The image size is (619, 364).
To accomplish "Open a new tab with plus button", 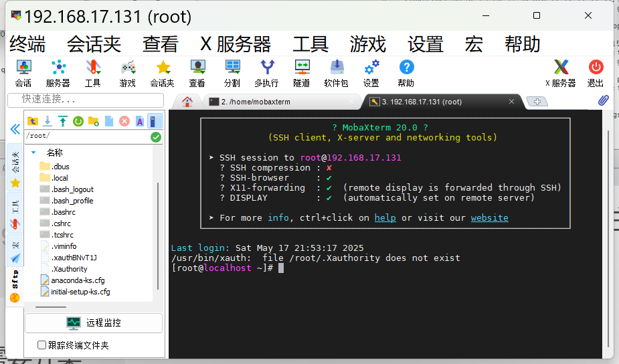I will point(537,102).
